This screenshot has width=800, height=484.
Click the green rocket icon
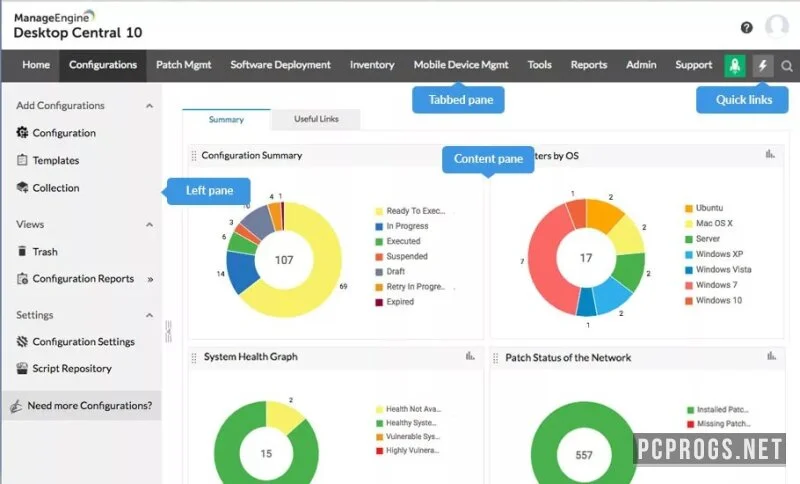pyautogui.click(x=735, y=66)
